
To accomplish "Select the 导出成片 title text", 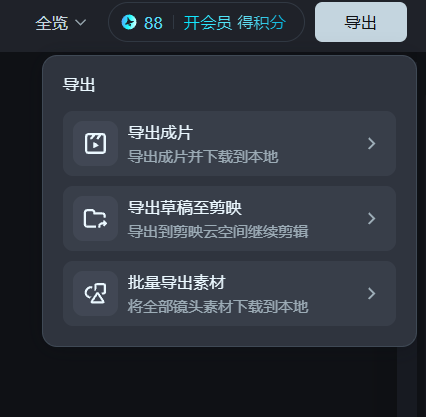I will point(160,133).
